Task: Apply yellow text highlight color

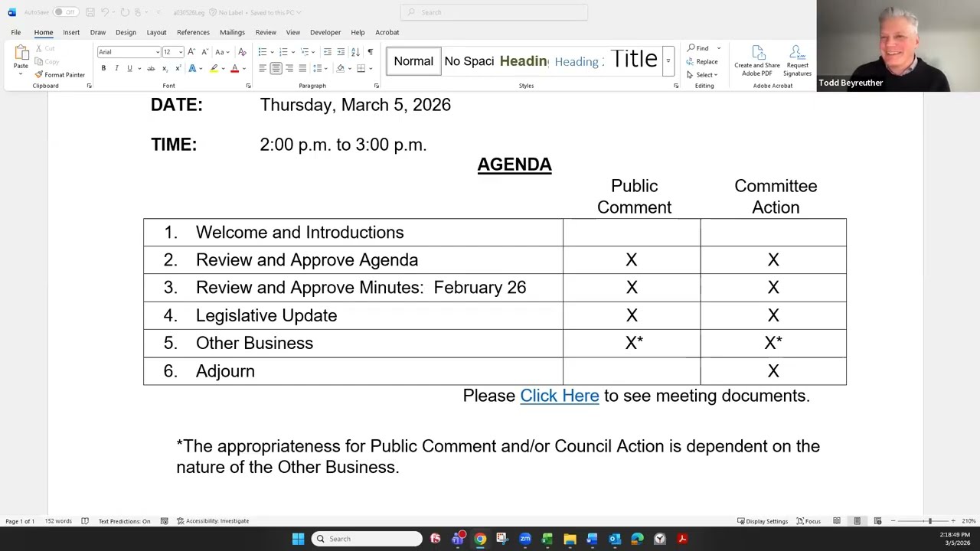Action: coord(214,68)
